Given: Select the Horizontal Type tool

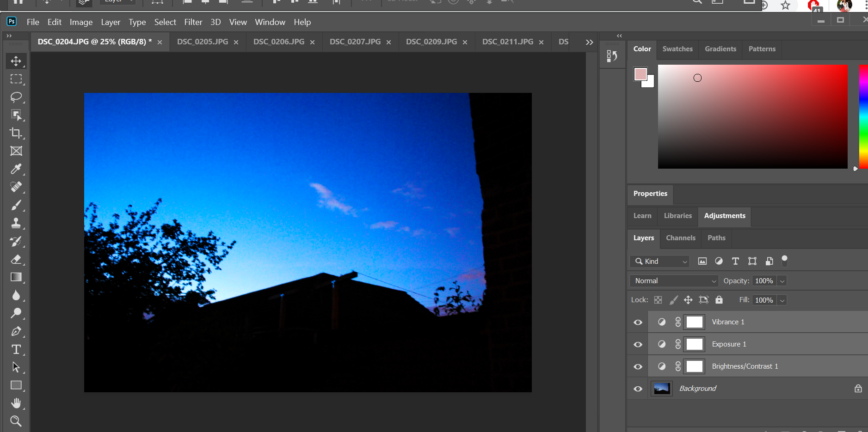Looking at the screenshot, I should (x=16, y=349).
